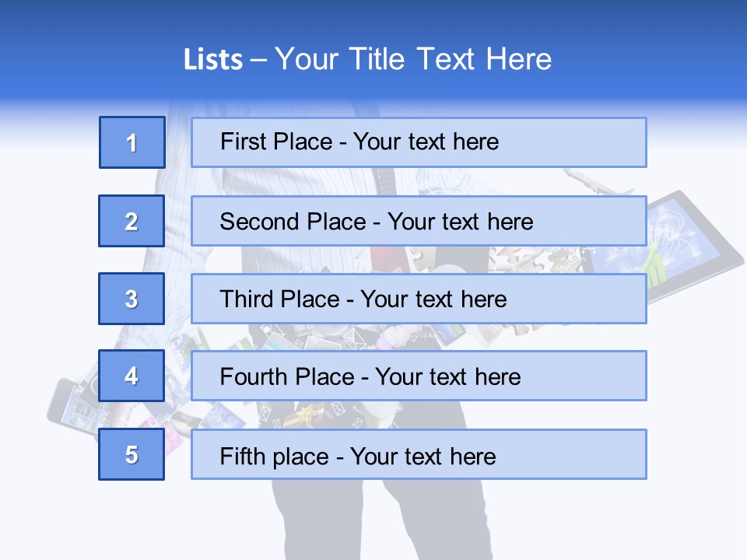Select the "First Place - Your text here" bar
The height and width of the screenshot is (560, 747).
tap(419, 142)
